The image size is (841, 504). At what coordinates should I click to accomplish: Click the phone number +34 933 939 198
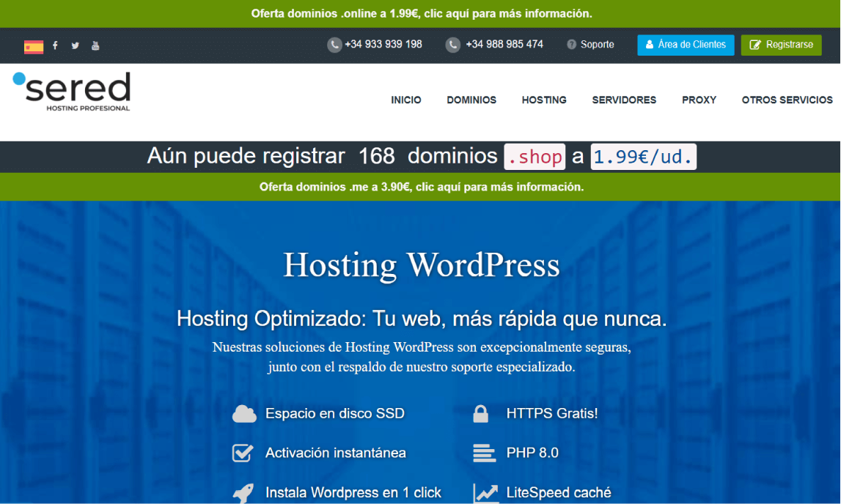383,45
